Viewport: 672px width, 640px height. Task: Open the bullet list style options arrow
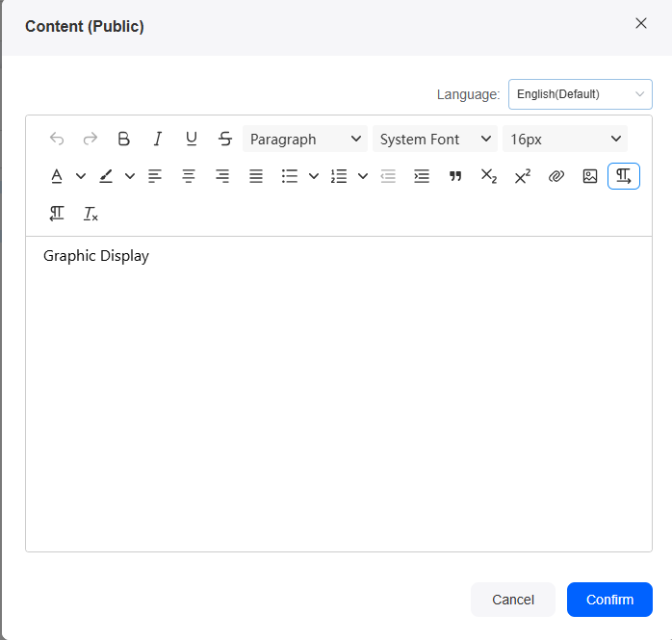click(x=314, y=176)
